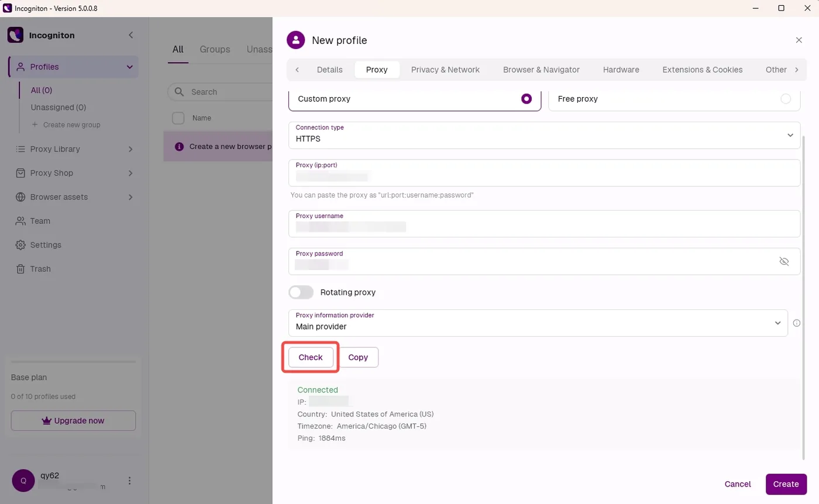Click the Browser assets globe icon
The image size is (819, 504).
[20, 197]
